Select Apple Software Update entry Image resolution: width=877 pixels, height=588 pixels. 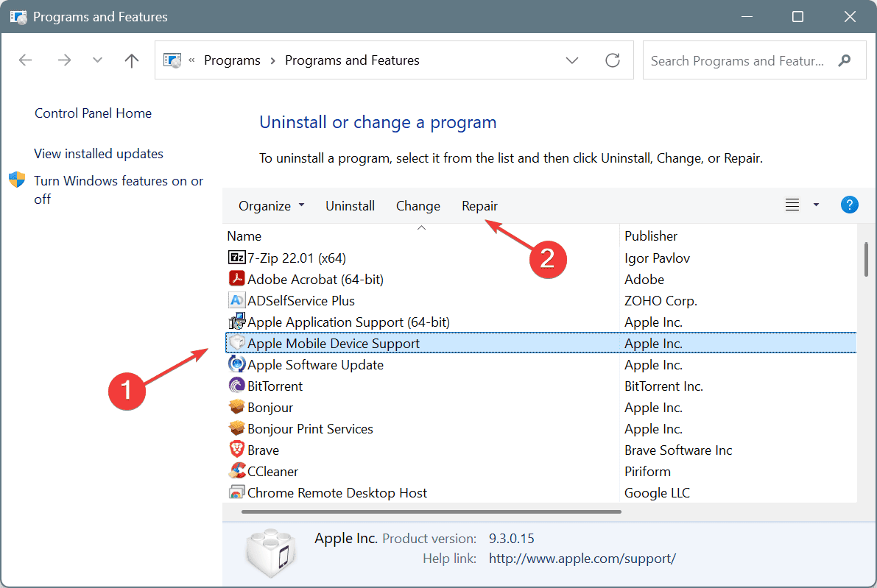point(315,364)
